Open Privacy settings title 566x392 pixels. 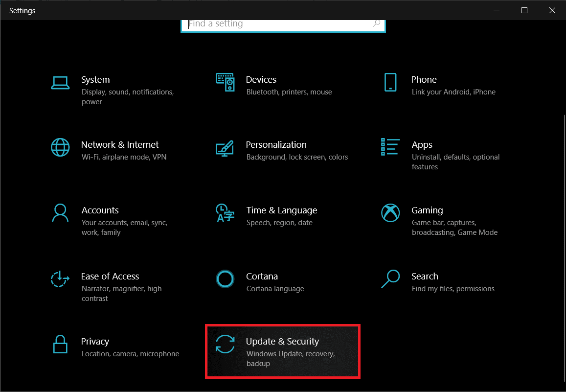[x=95, y=342]
